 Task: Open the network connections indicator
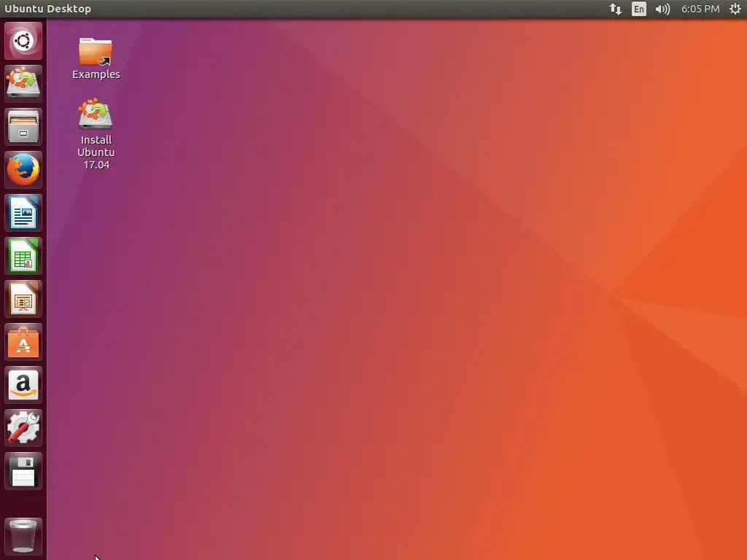[616, 9]
